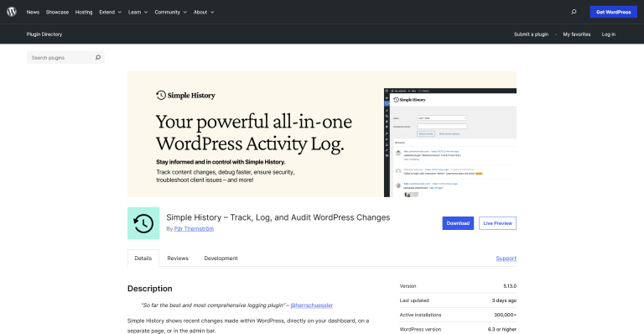Viewport: 644px width, 334px height.
Task: Click the WordPress logo icon
Action: pyautogui.click(x=12, y=12)
